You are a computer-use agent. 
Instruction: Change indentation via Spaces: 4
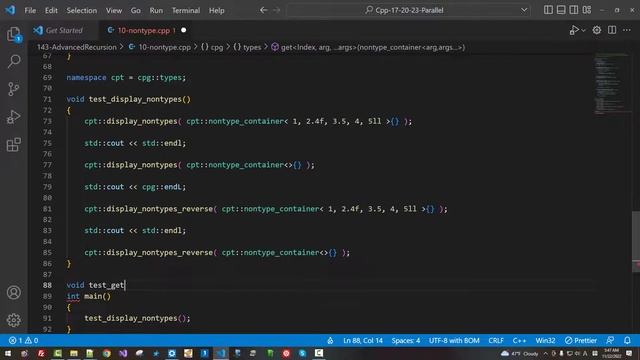point(406,340)
